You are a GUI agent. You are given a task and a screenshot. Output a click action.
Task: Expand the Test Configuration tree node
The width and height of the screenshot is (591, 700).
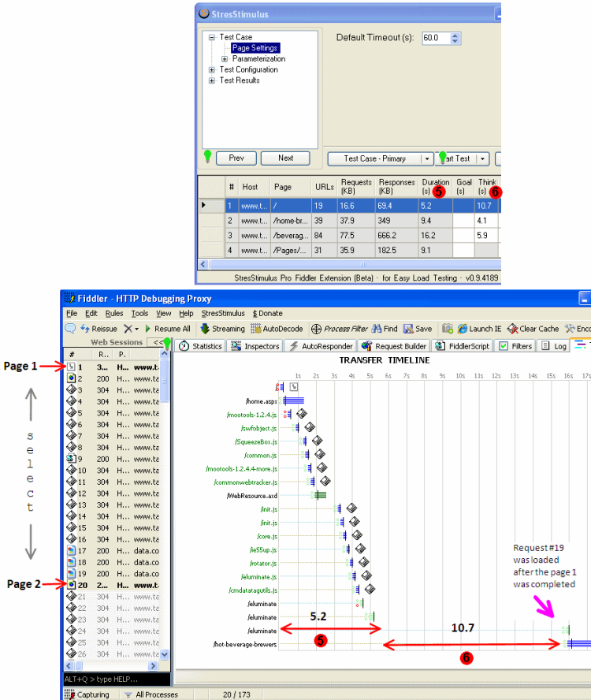point(212,69)
